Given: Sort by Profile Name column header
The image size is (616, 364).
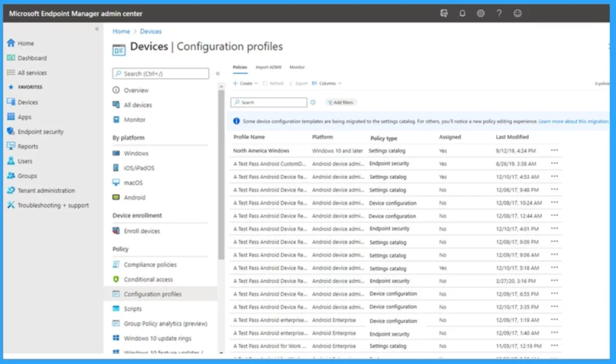Looking at the screenshot, I should point(249,137).
